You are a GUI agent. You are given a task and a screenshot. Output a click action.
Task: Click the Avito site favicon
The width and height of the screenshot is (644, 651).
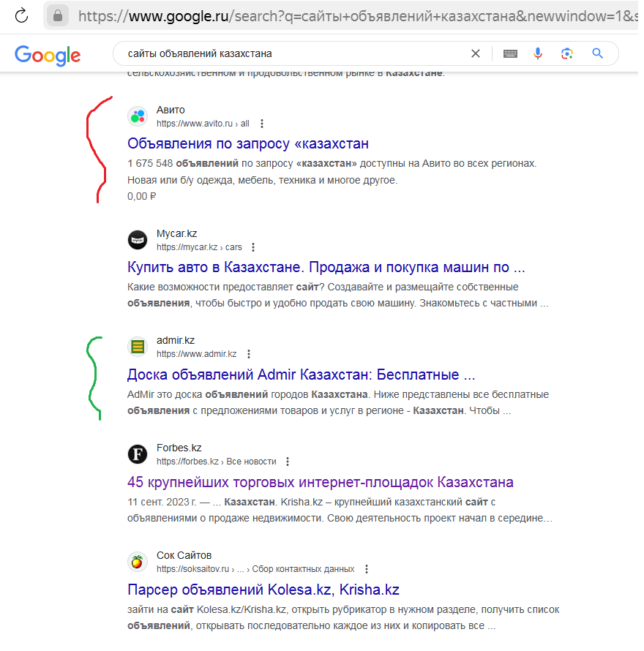[138, 116]
